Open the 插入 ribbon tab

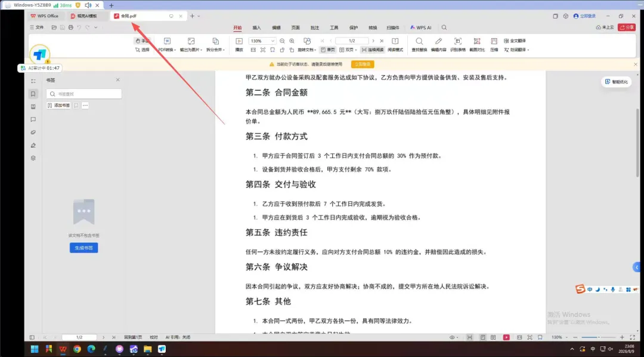[256, 27]
